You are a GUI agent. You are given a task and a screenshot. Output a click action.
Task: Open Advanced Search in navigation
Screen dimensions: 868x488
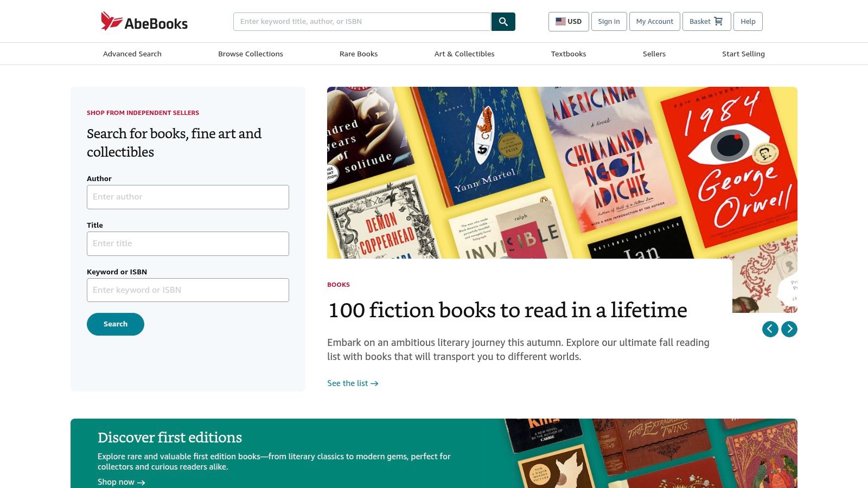(x=132, y=54)
